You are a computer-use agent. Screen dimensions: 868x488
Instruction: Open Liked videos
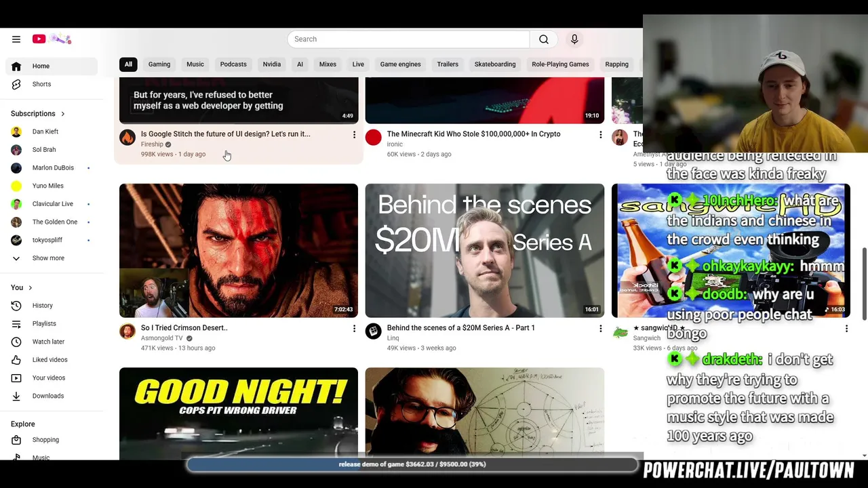(x=52, y=360)
